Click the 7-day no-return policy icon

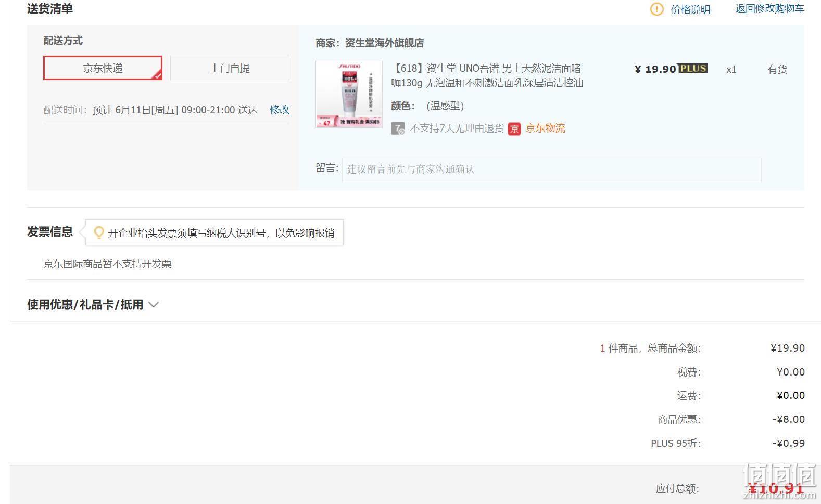click(398, 128)
